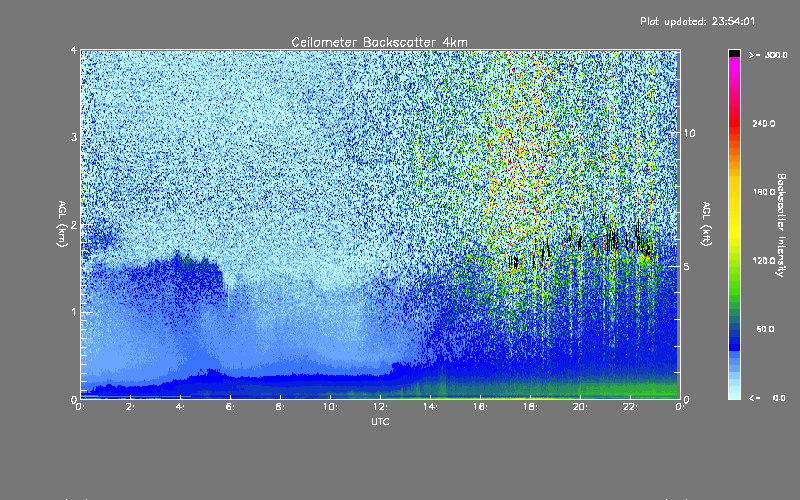Viewport: 800px width, 500px height.
Task: Click the '4:' tick on UTC axis
Action: (181, 407)
